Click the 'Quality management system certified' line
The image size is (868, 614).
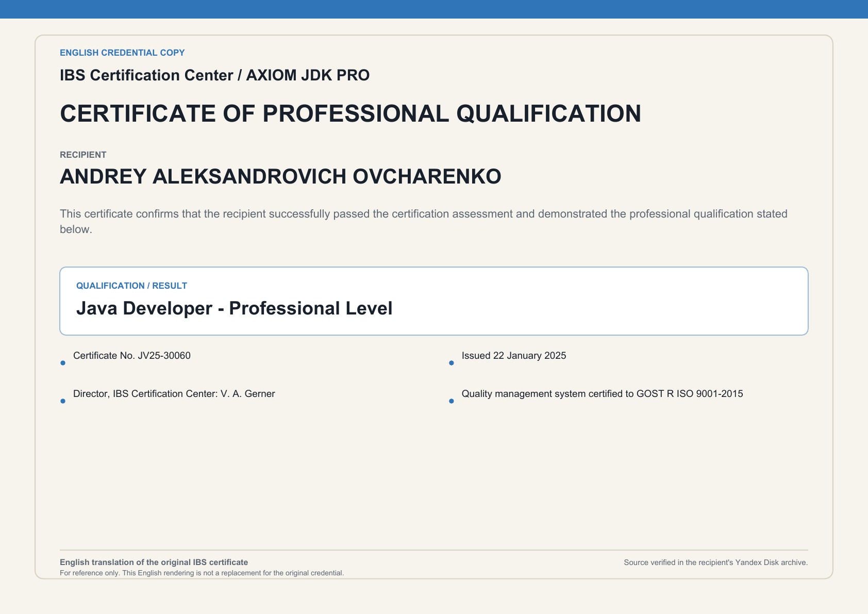click(603, 394)
